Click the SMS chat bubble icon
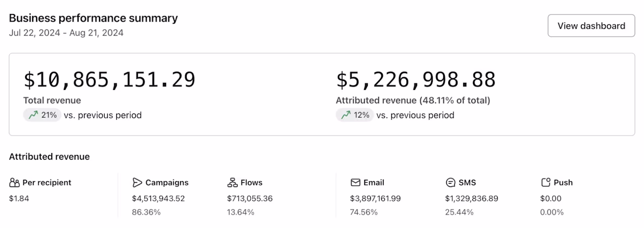 [x=450, y=183]
